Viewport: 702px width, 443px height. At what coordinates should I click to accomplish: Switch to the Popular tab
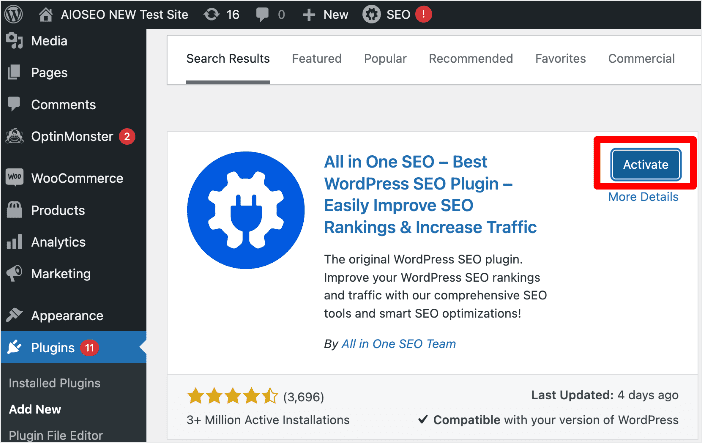point(385,59)
